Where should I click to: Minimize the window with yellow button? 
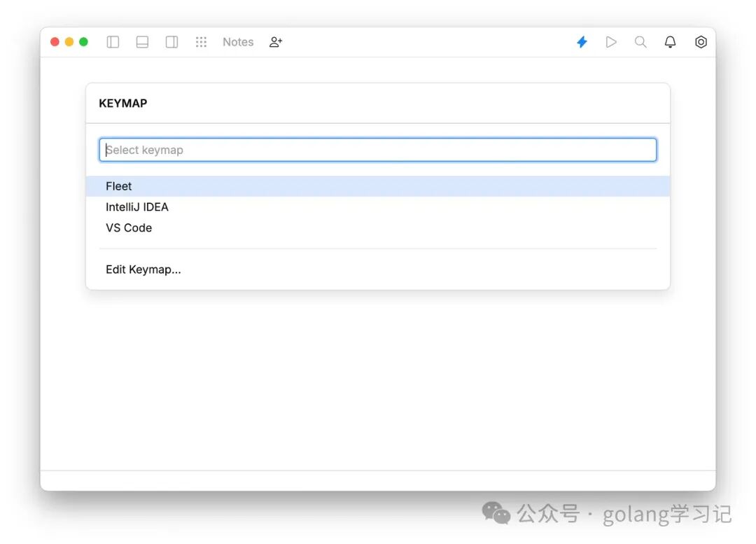pos(69,42)
